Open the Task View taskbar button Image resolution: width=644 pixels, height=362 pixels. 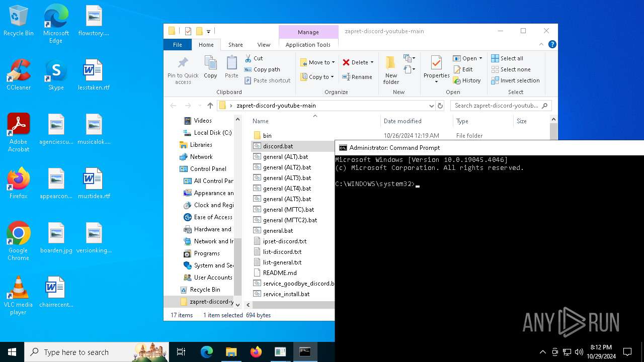[x=181, y=352]
